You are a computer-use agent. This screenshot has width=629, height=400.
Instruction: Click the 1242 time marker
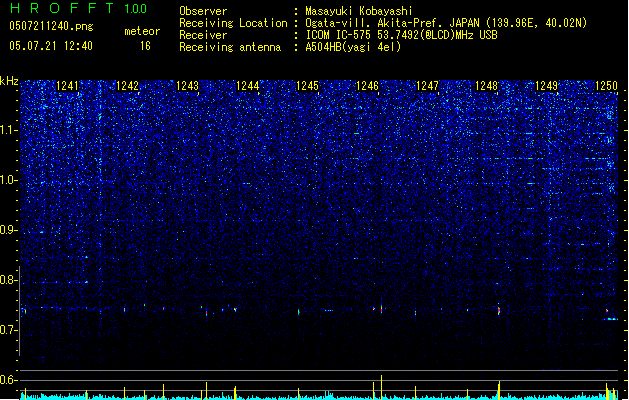point(127,86)
